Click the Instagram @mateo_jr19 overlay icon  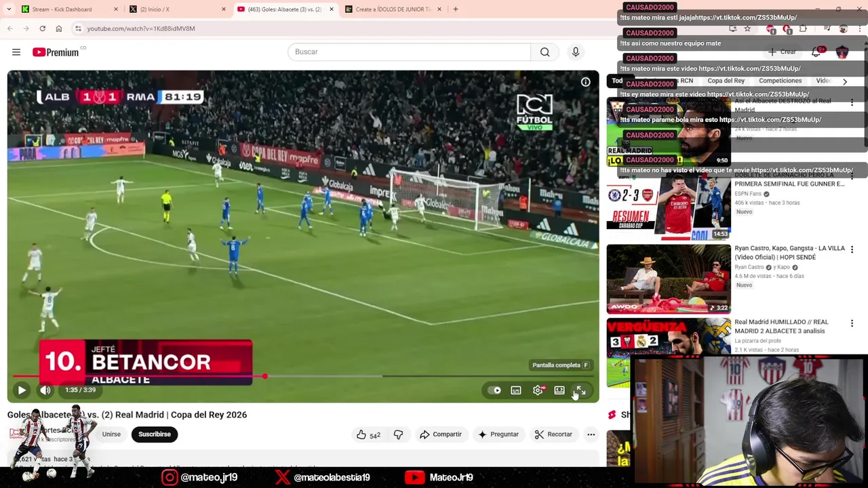coord(170,477)
